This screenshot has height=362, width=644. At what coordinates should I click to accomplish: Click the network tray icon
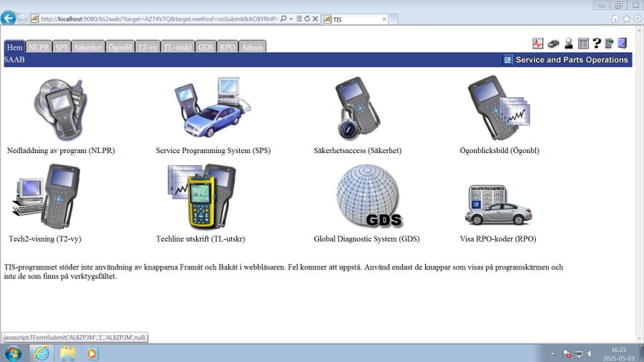(579, 354)
